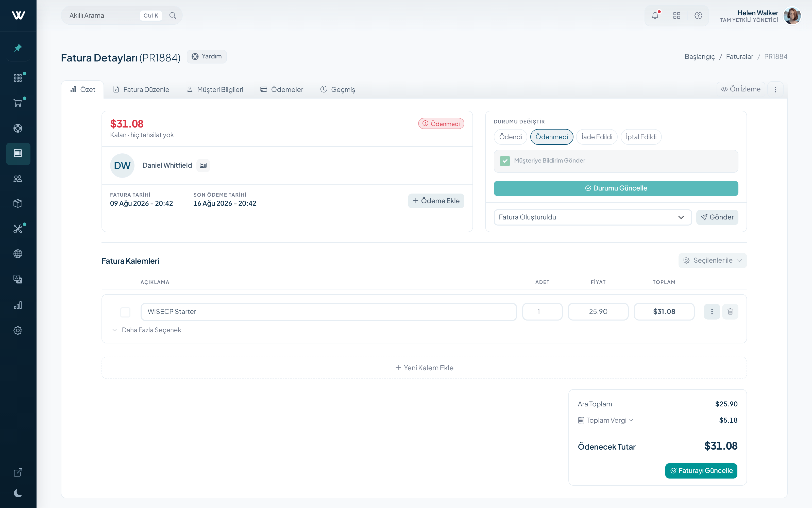Check the WISECP Starter row checkbox
Image resolution: width=812 pixels, height=508 pixels.
[125, 312]
